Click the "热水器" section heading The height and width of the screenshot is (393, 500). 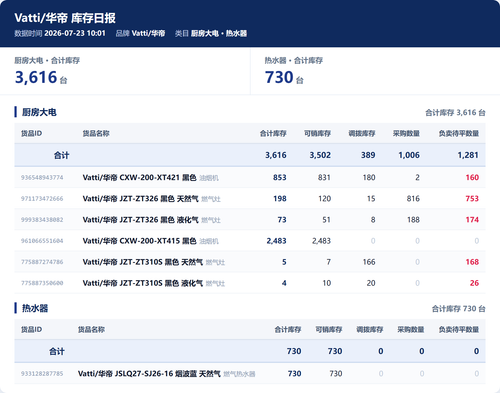(x=35, y=308)
